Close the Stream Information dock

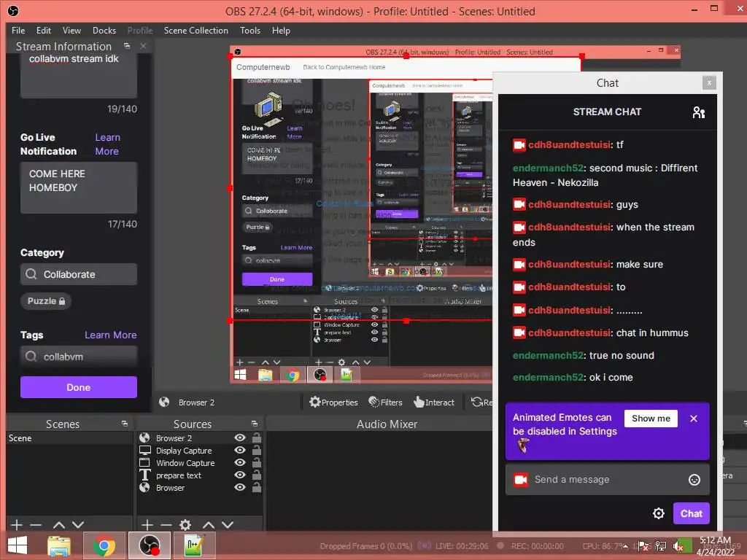click(143, 46)
